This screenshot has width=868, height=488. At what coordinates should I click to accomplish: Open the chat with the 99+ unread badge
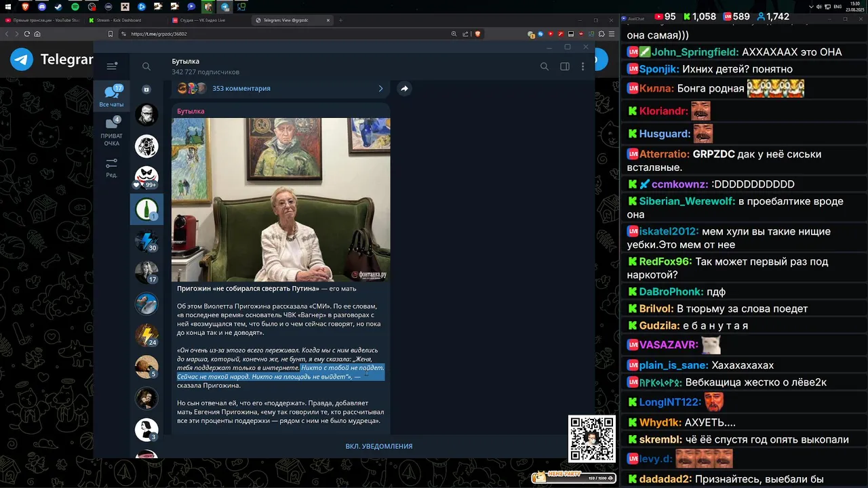coord(146,177)
